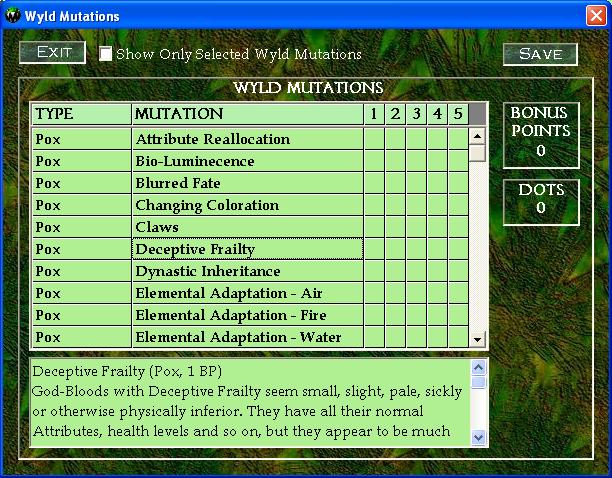Click the Bonus Points counter box
The height and width of the screenshot is (478, 612).
(541, 135)
